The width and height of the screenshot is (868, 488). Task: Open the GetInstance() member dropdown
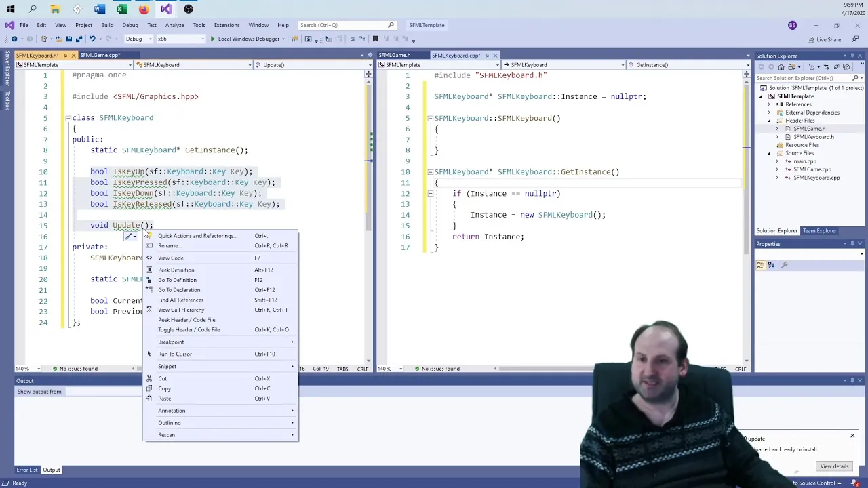point(688,65)
